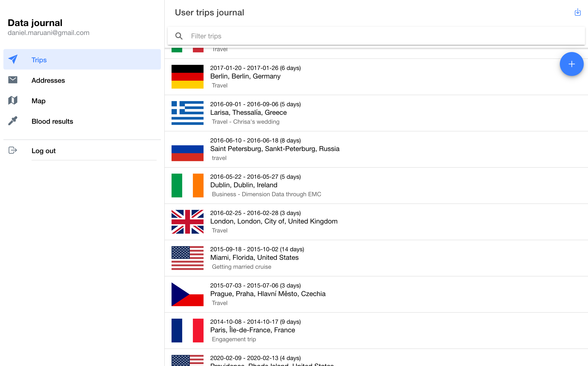588x366 pixels.
Task: Click the search magnifier icon
Action: [179, 36]
